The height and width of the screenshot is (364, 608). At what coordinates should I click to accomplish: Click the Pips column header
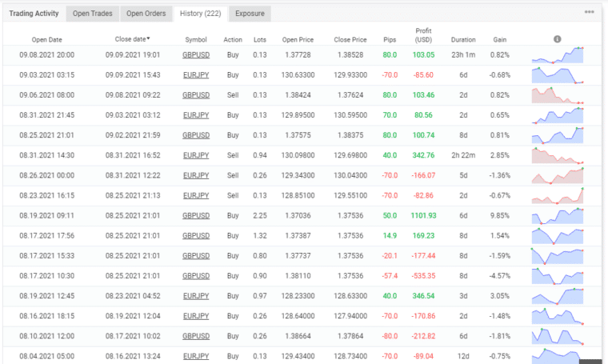390,39
